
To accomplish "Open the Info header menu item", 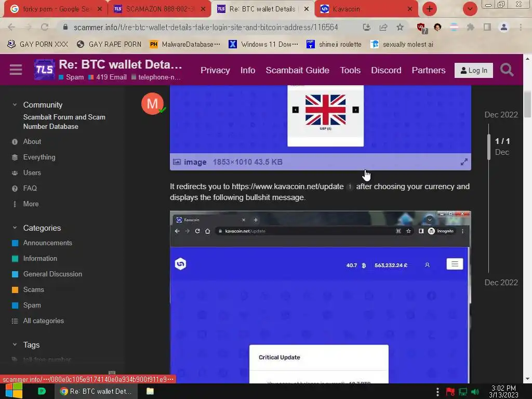I will [248, 70].
